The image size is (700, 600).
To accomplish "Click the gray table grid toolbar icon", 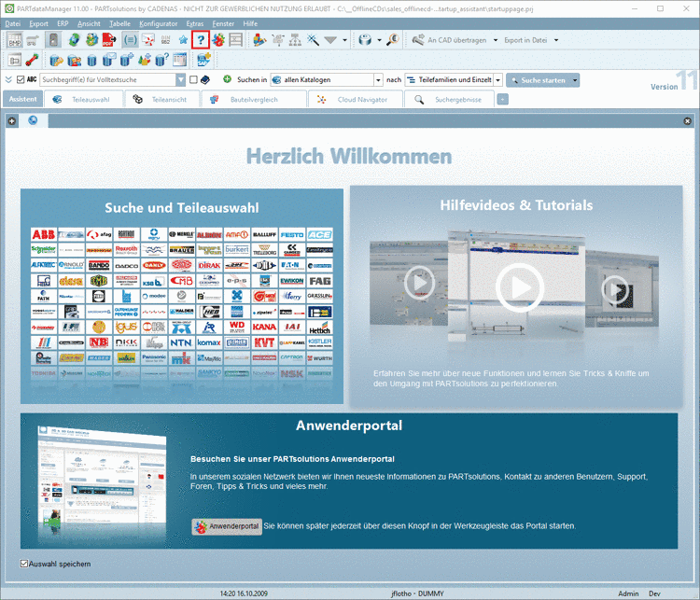I will click(x=236, y=40).
